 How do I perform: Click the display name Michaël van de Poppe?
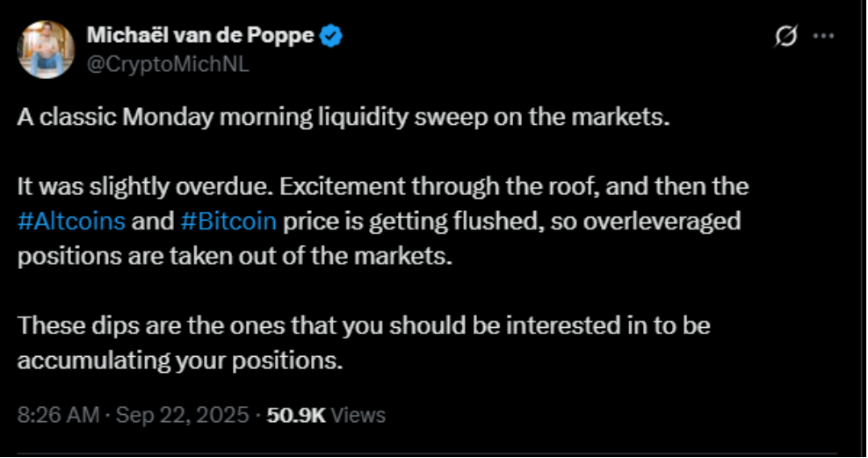coord(201,37)
